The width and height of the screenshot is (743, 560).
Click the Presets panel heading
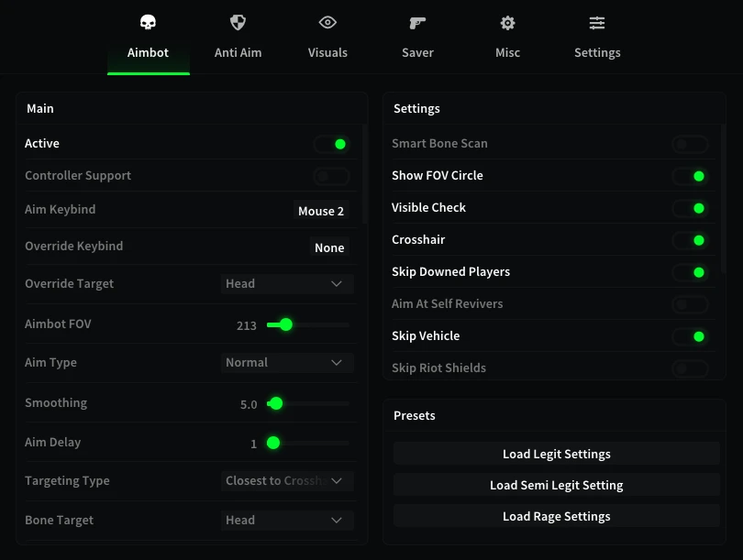[x=414, y=415]
